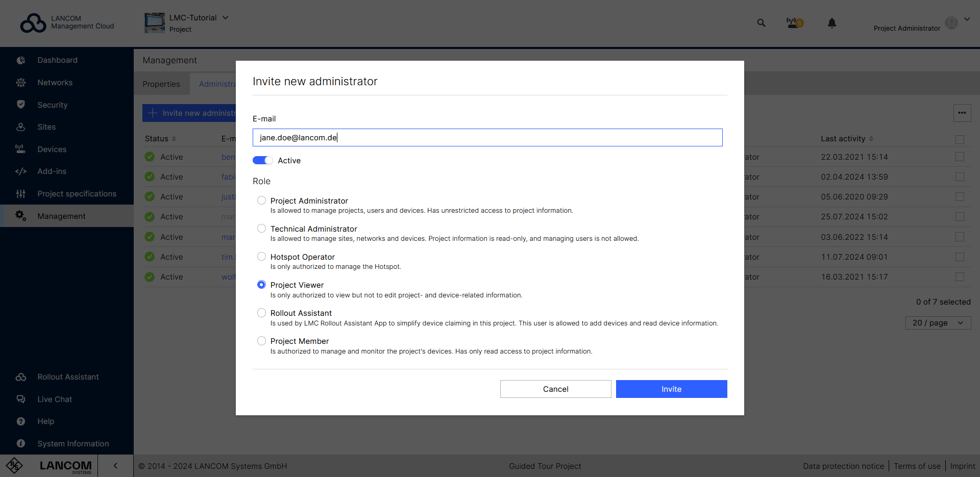Open the notification bell icon
The width and height of the screenshot is (980, 477).
(x=832, y=23)
